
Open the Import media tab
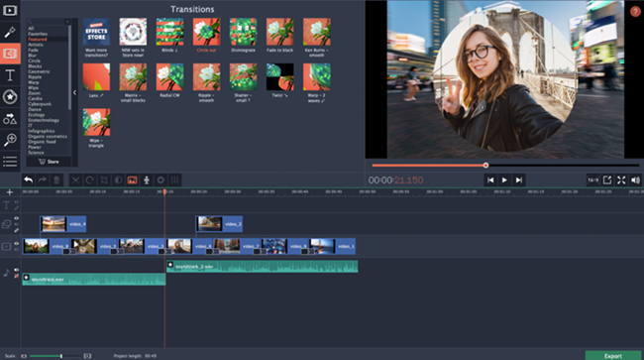click(10, 10)
